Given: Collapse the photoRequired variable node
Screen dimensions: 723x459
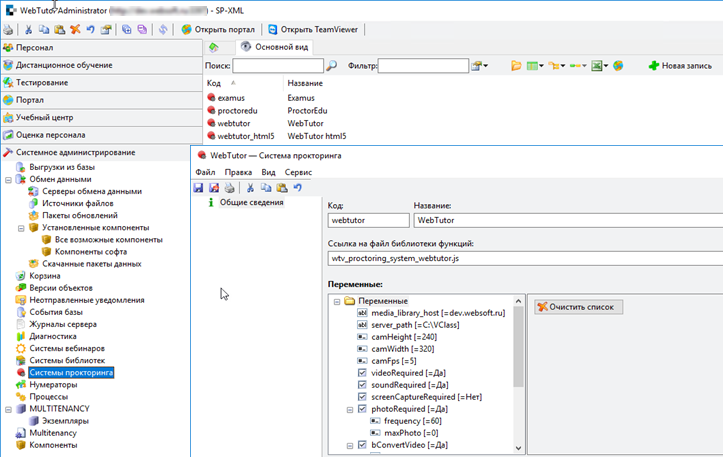Looking at the screenshot, I should pos(350,409).
